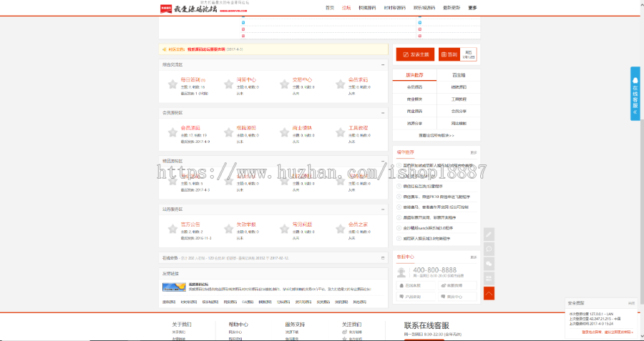
Task: Click the star icon beside 交易中心
Action: tap(284, 84)
